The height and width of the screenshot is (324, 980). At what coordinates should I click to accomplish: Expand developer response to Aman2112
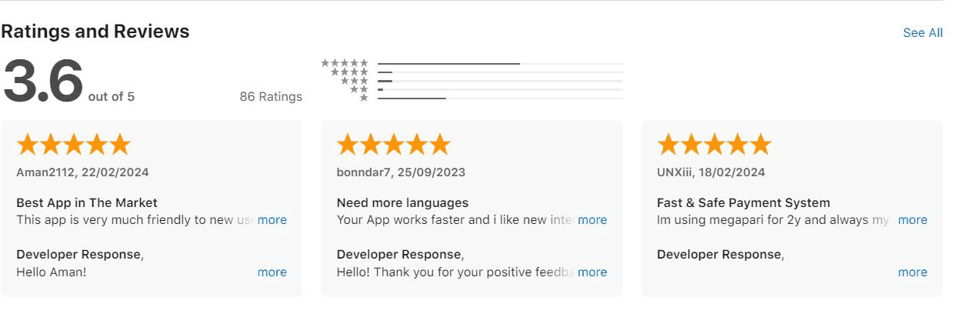pyautogui.click(x=272, y=272)
